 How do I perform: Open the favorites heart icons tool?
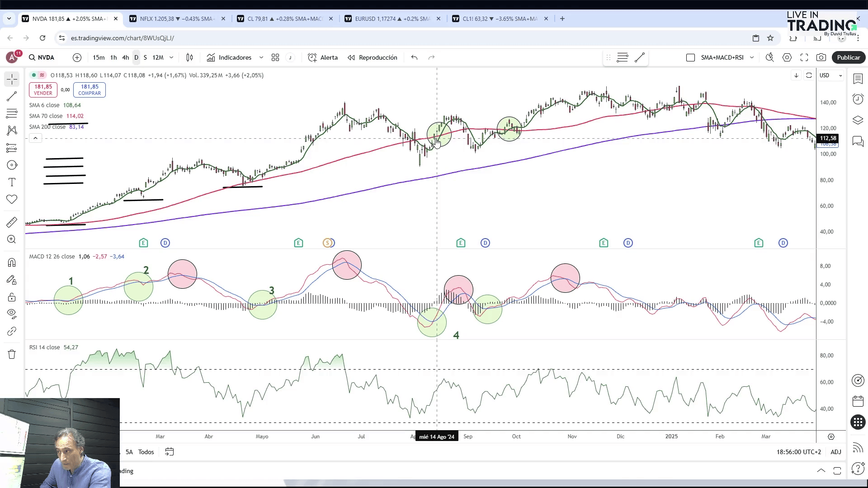tap(12, 199)
